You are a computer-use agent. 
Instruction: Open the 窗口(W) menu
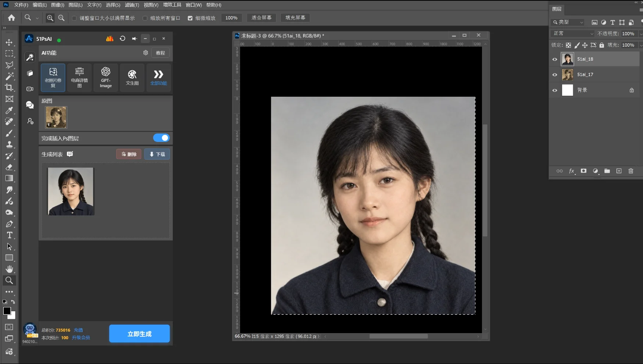pyautogui.click(x=194, y=5)
